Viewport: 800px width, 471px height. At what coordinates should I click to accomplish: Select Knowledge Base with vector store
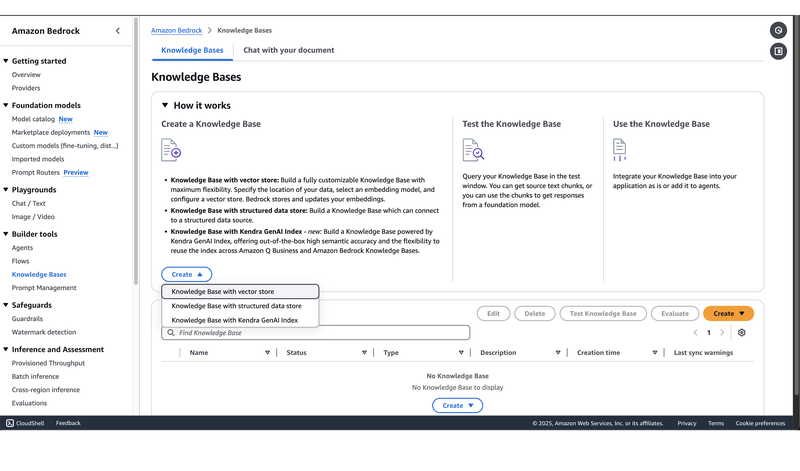click(x=240, y=291)
